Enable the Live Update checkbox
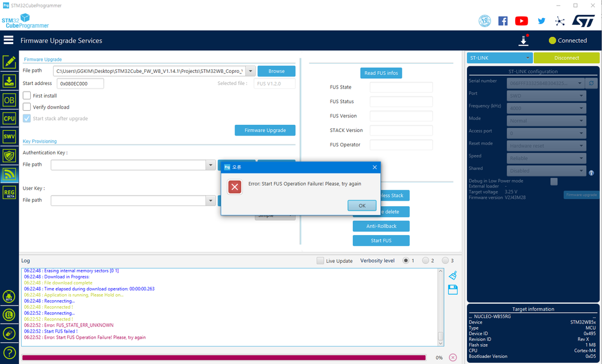The width and height of the screenshot is (602, 364). (320, 261)
